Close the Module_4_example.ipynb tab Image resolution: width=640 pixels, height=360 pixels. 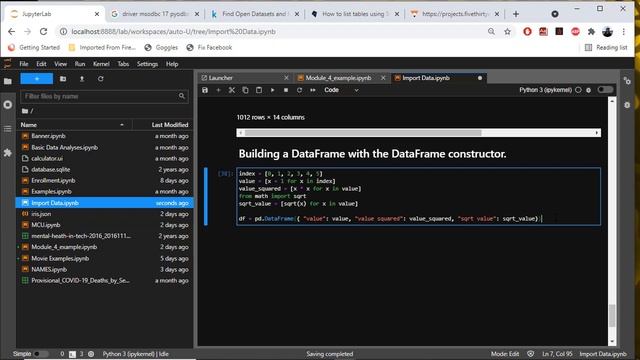pyautogui.click(x=383, y=78)
